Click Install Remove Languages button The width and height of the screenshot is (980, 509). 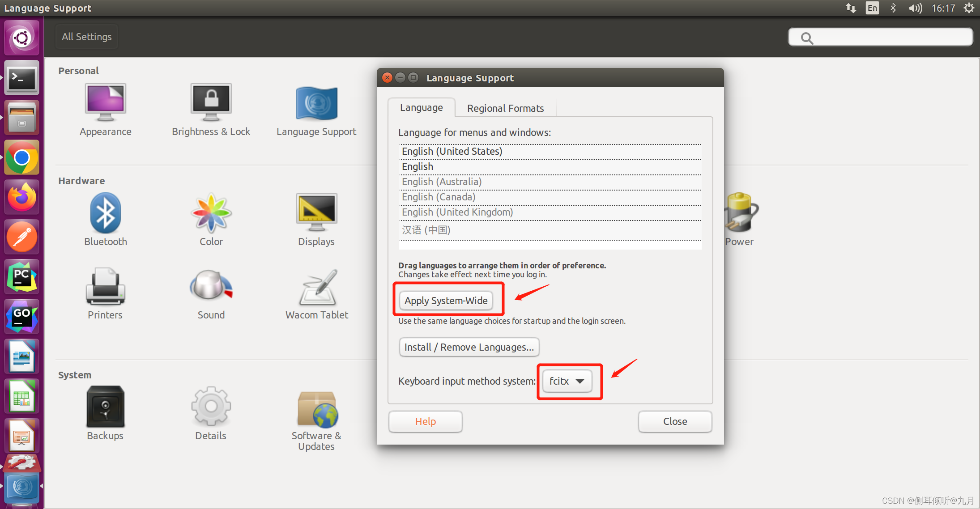pyautogui.click(x=469, y=348)
